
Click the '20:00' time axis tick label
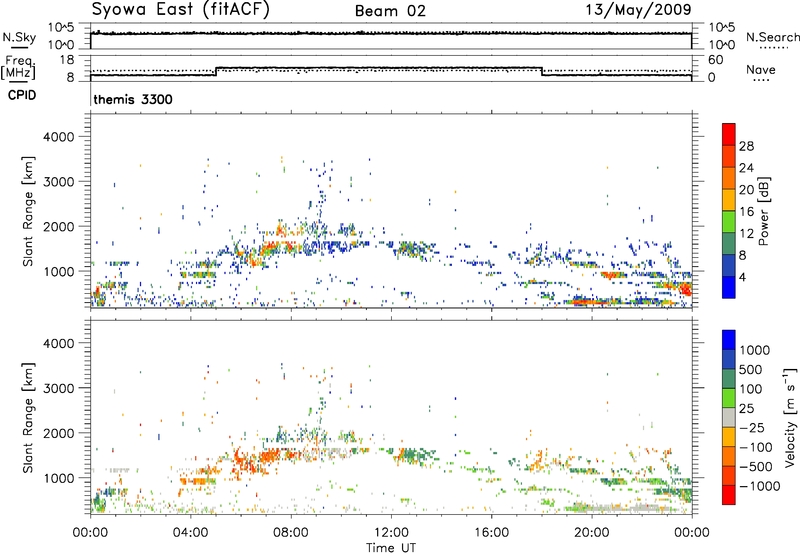pyautogui.click(x=591, y=533)
